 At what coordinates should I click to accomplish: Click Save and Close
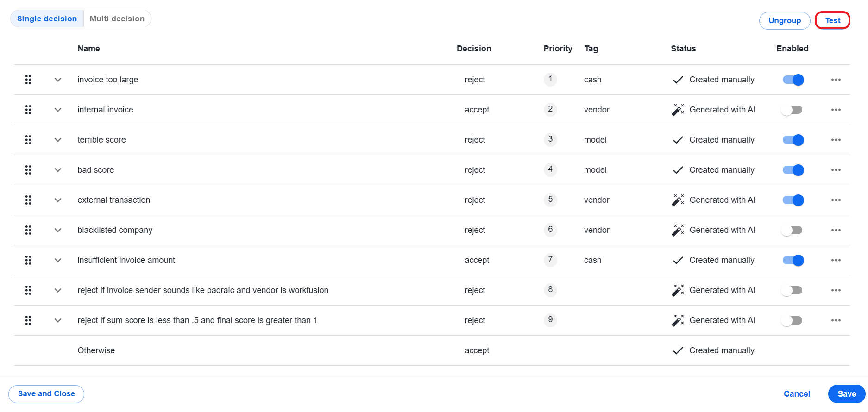pyautogui.click(x=46, y=394)
